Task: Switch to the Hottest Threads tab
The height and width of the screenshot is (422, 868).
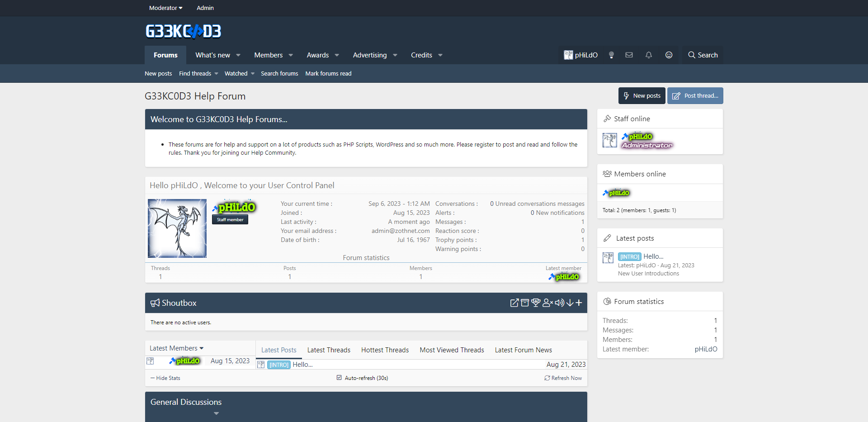Action: pyautogui.click(x=385, y=350)
